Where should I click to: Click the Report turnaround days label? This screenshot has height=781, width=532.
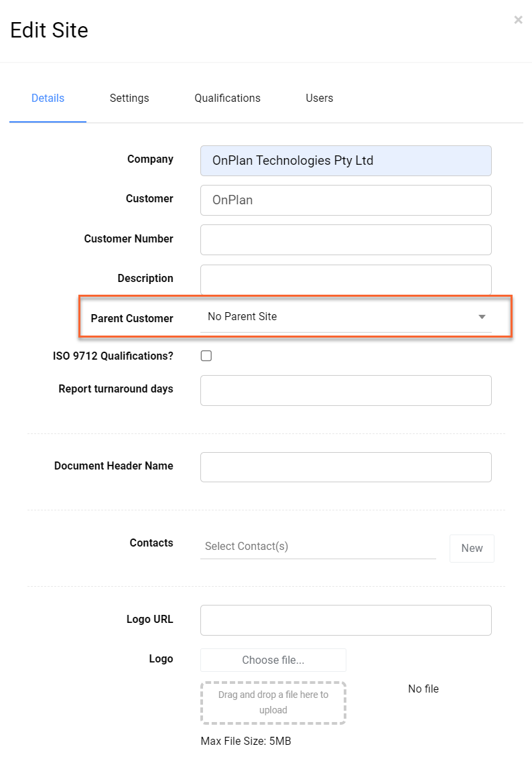115,389
